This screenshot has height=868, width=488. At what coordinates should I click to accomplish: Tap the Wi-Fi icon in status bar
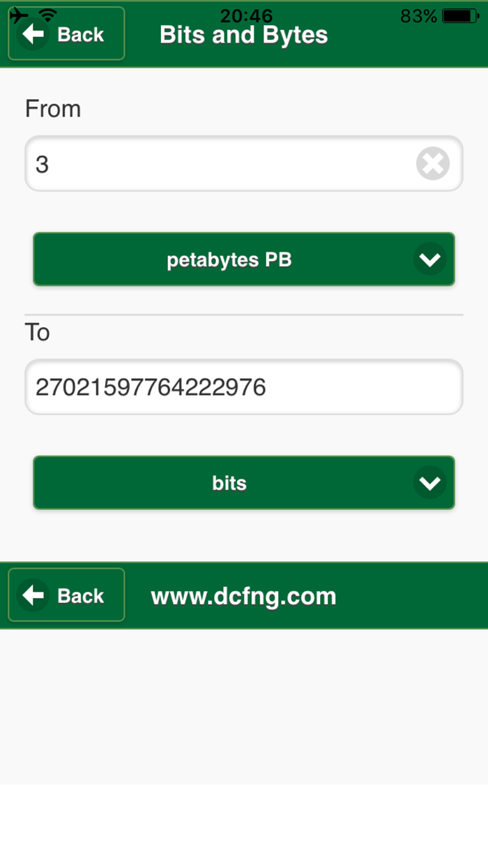point(47,15)
